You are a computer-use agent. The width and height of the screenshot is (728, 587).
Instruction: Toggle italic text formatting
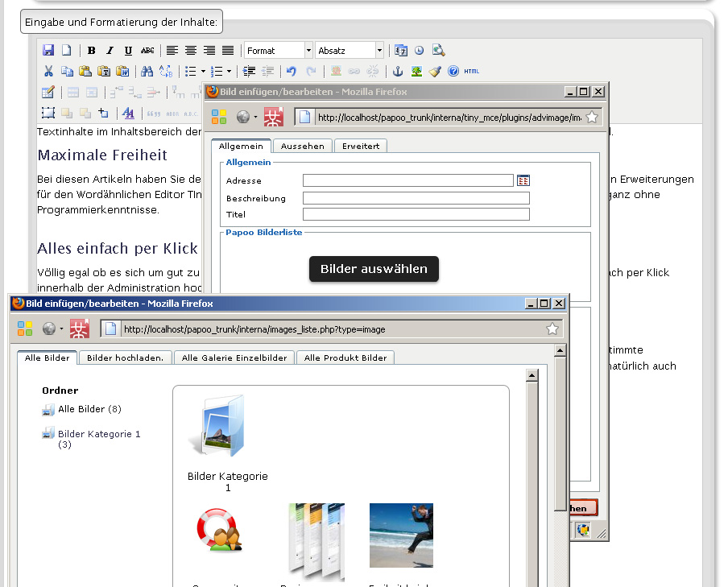pyautogui.click(x=110, y=51)
